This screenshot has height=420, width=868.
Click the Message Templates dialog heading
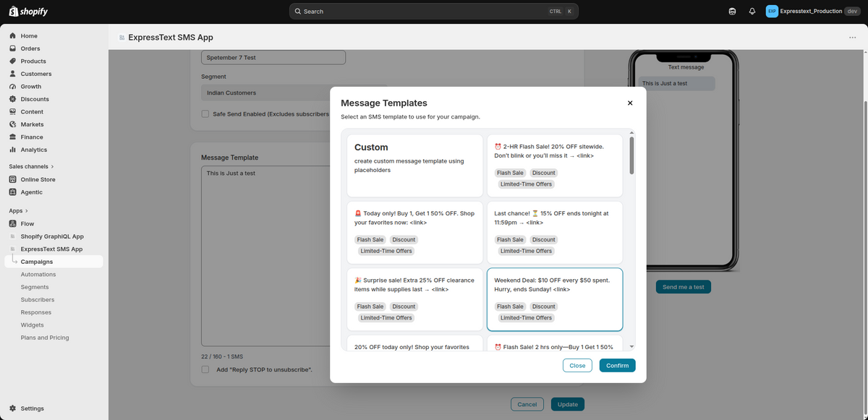384,103
